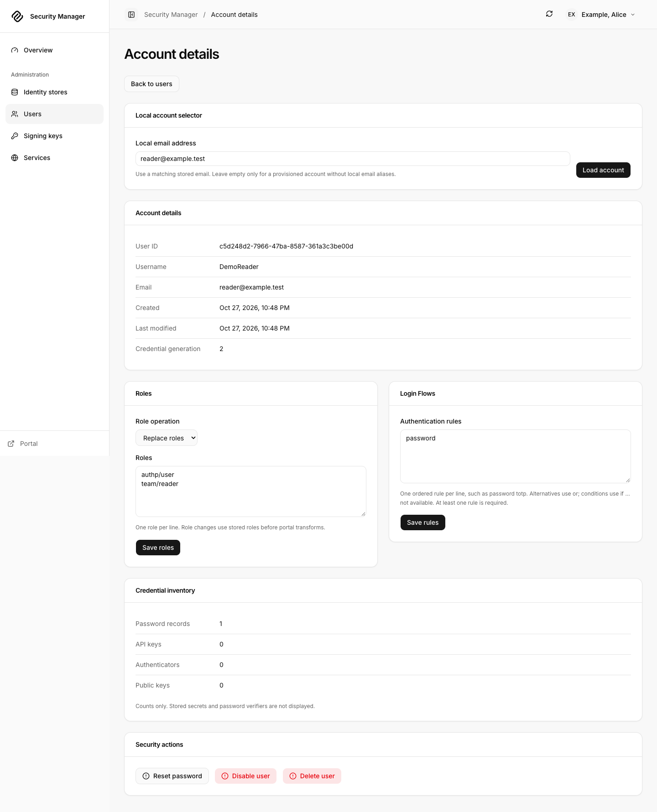Click the Delete user warning icon
This screenshot has height=812, width=657.
click(293, 776)
